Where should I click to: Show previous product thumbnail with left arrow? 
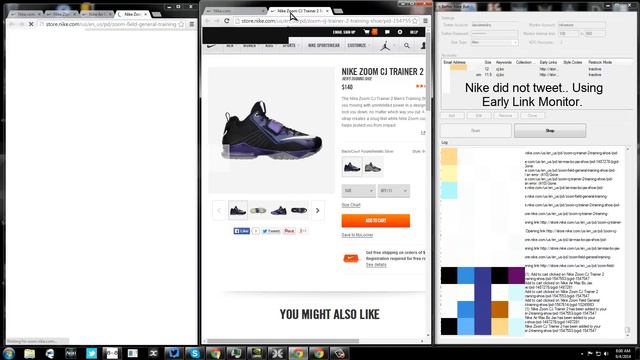tap(219, 211)
